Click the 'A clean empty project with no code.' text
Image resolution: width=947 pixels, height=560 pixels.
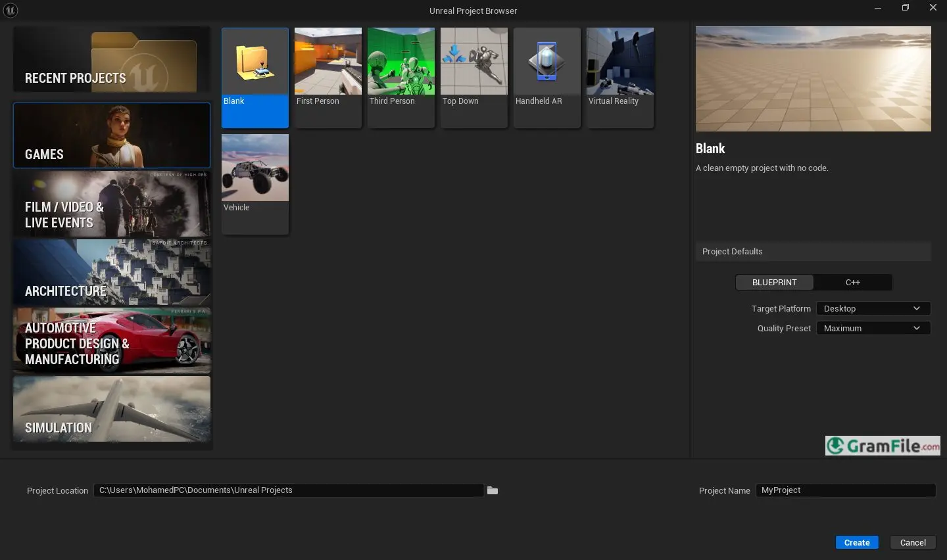(x=762, y=168)
